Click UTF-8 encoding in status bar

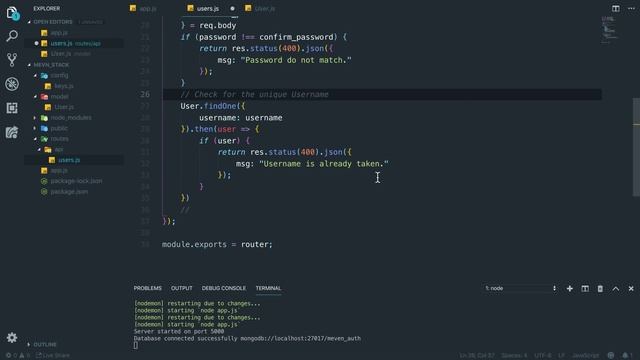(543, 356)
